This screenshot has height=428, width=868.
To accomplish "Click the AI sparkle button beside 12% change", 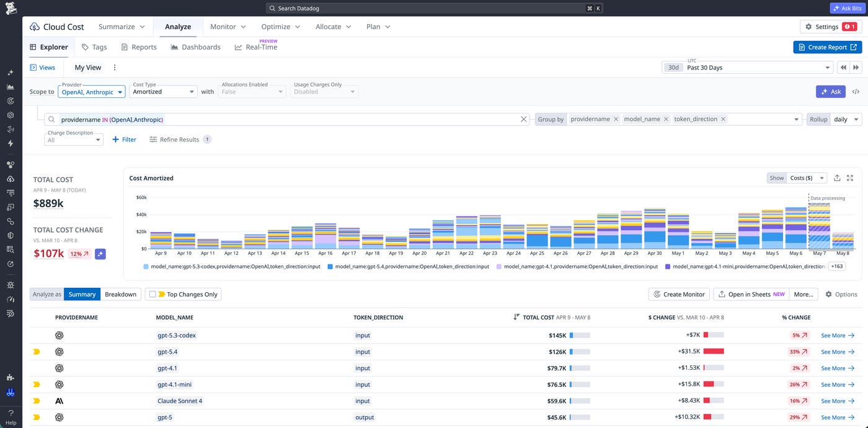I will pyautogui.click(x=100, y=254).
